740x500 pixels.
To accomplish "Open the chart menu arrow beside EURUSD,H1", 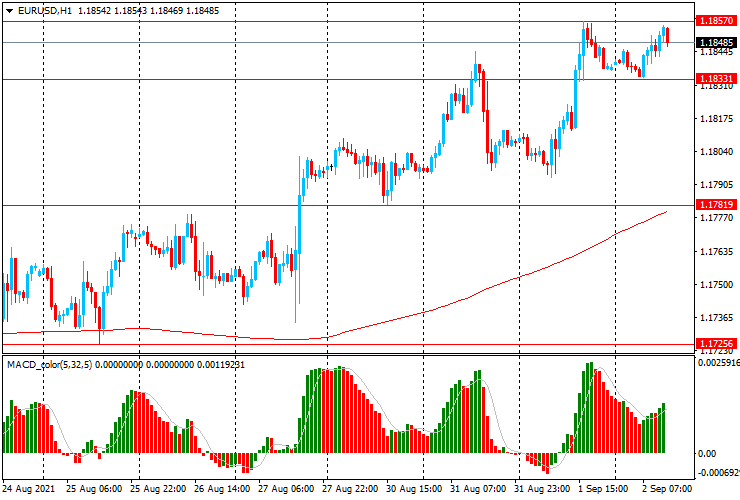I will pyautogui.click(x=9, y=11).
